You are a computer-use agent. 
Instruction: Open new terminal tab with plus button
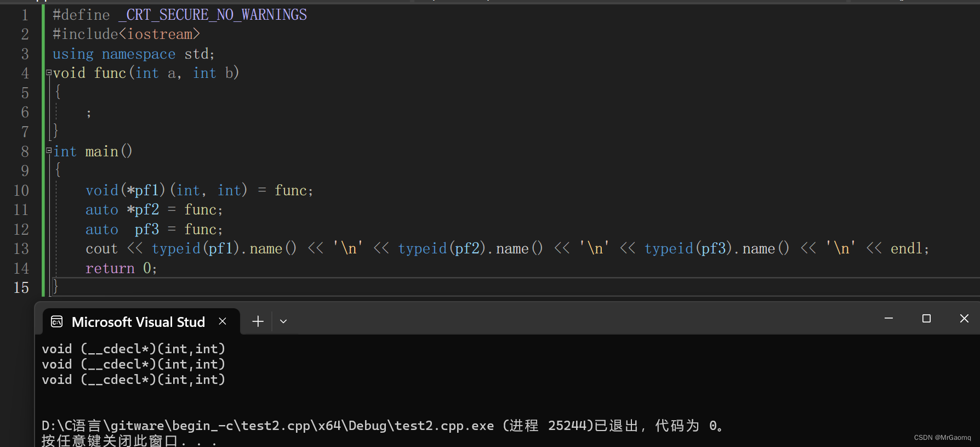coord(258,321)
